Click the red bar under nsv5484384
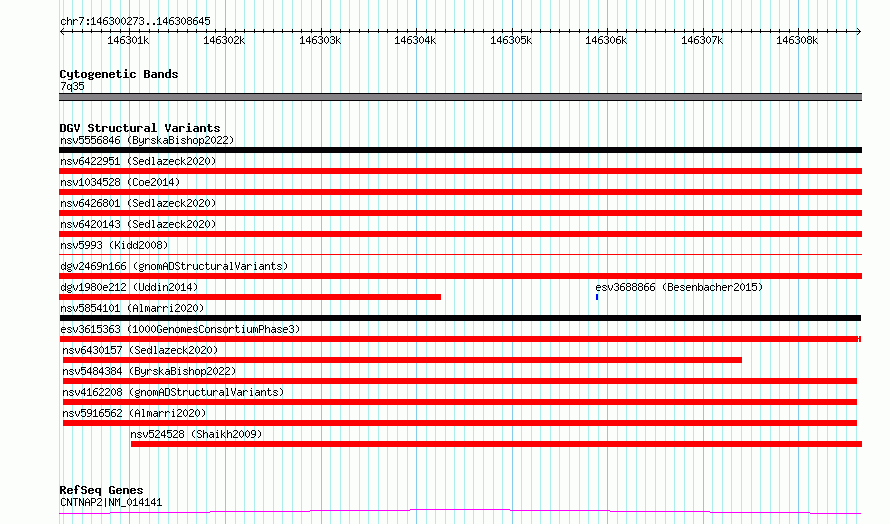Image resolution: width=890 pixels, height=524 pixels. 460,381
